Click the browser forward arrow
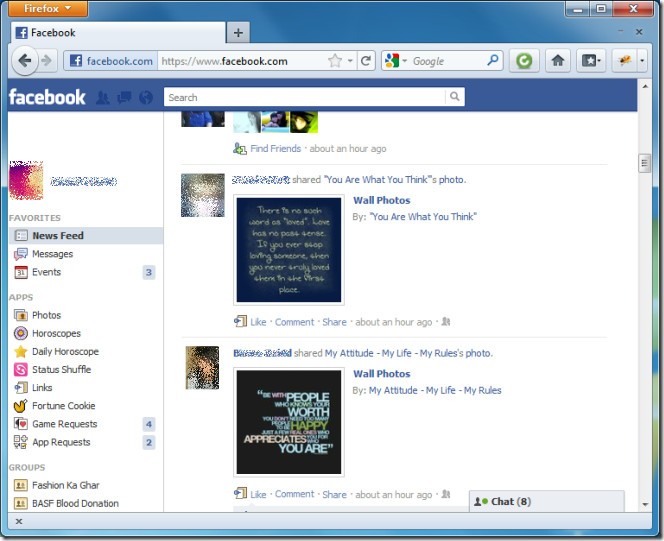 (x=47, y=61)
